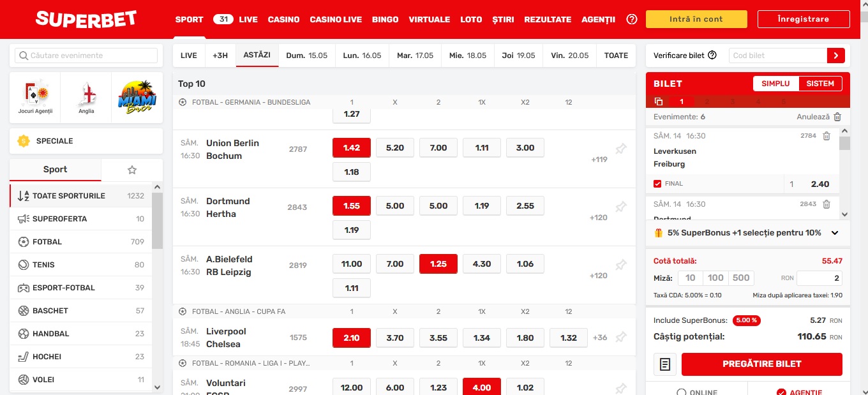Expand +119 markets for Union Berlin match

pos(599,160)
